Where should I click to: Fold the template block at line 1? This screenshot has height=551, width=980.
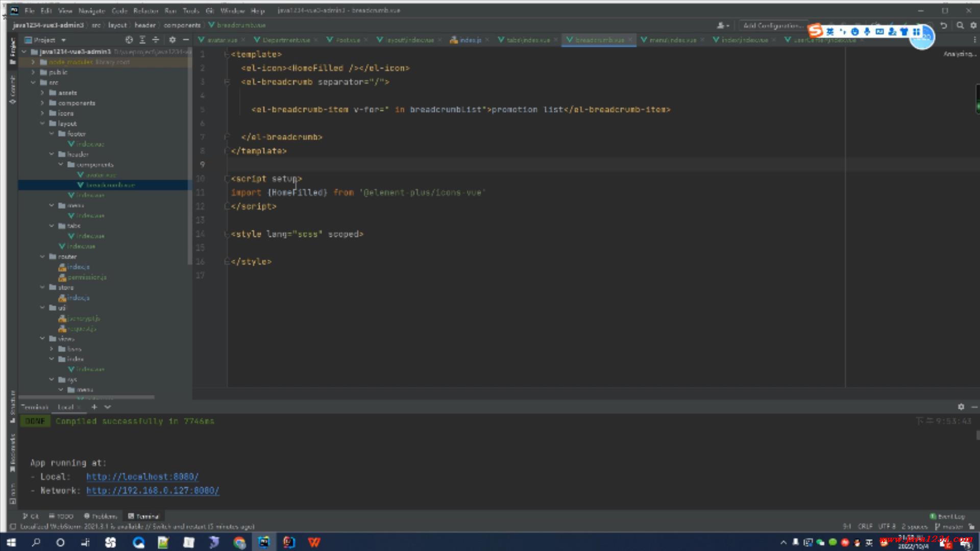pyautogui.click(x=227, y=54)
